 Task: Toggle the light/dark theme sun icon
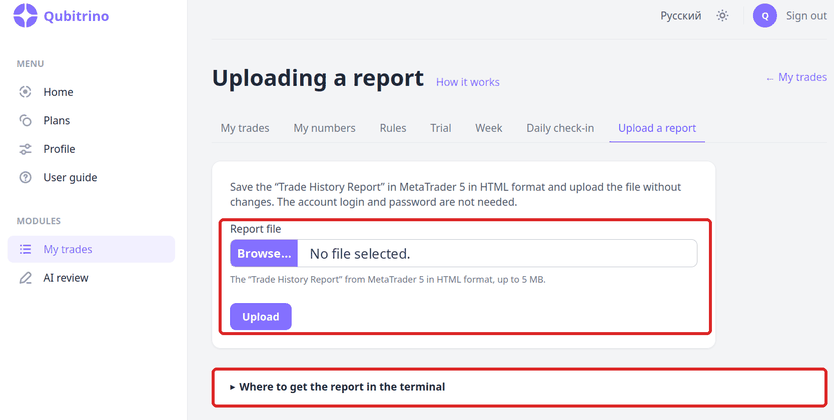tap(722, 16)
